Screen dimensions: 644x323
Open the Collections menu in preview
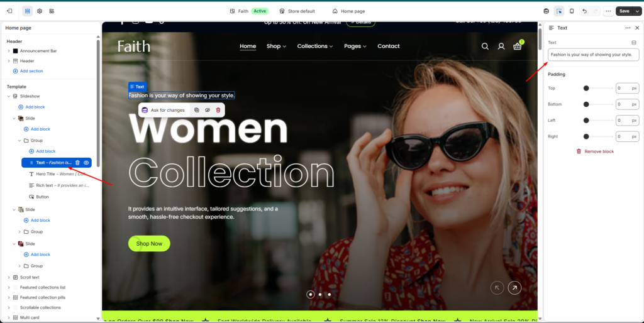[x=315, y=46]
